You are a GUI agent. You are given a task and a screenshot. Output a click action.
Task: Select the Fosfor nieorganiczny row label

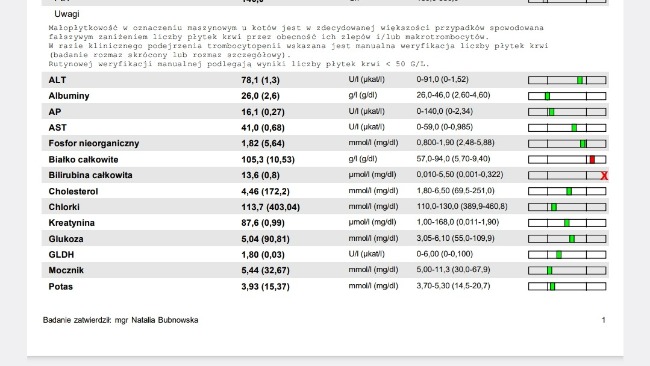click(x=94, y=143)
